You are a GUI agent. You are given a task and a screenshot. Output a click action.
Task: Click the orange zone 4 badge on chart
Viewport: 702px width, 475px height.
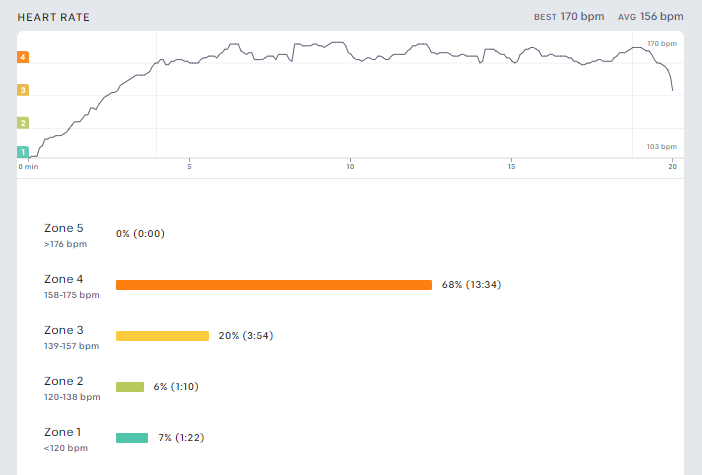(23, 57)
